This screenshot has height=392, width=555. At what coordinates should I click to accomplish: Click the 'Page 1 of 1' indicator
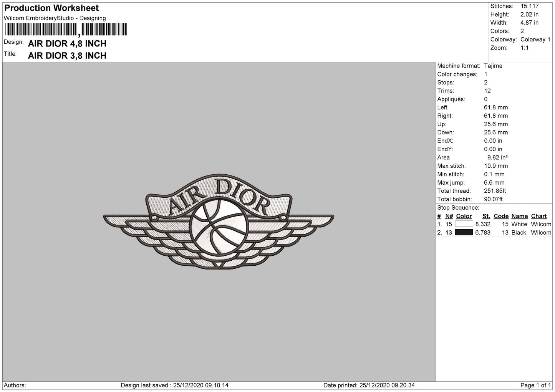coord(536,385)
